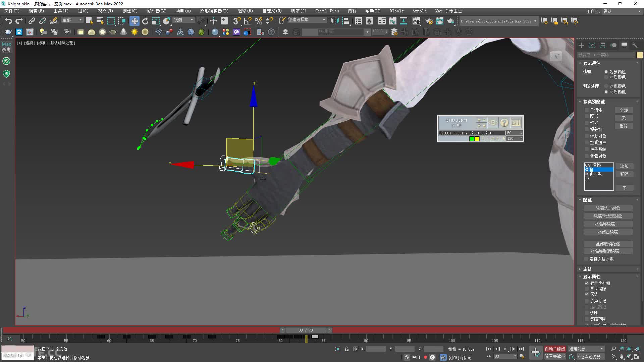Open the 编辑(E) menu
Screen dimensions: 644x362
tap(36, 11)
